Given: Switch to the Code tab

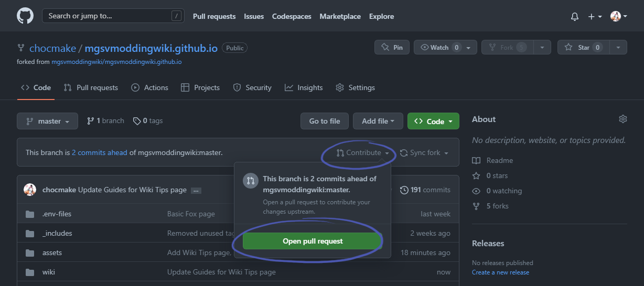Looking at the screenshot, I should point(36,87).
